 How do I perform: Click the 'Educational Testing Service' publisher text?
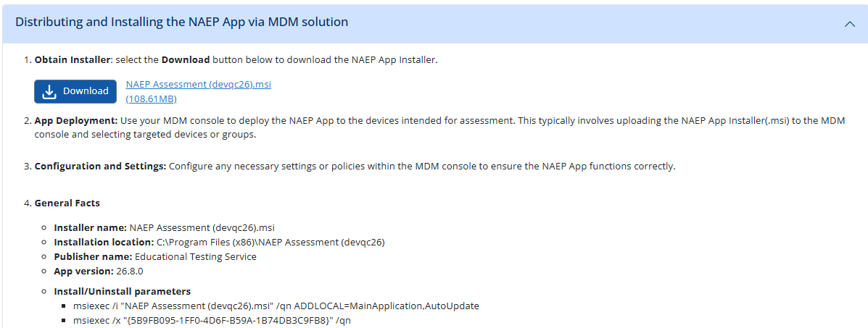195,257
